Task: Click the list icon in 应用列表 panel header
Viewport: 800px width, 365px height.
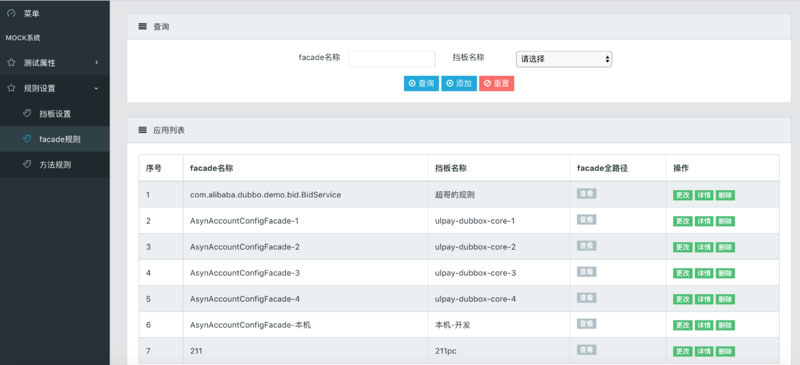Action: 142,130
